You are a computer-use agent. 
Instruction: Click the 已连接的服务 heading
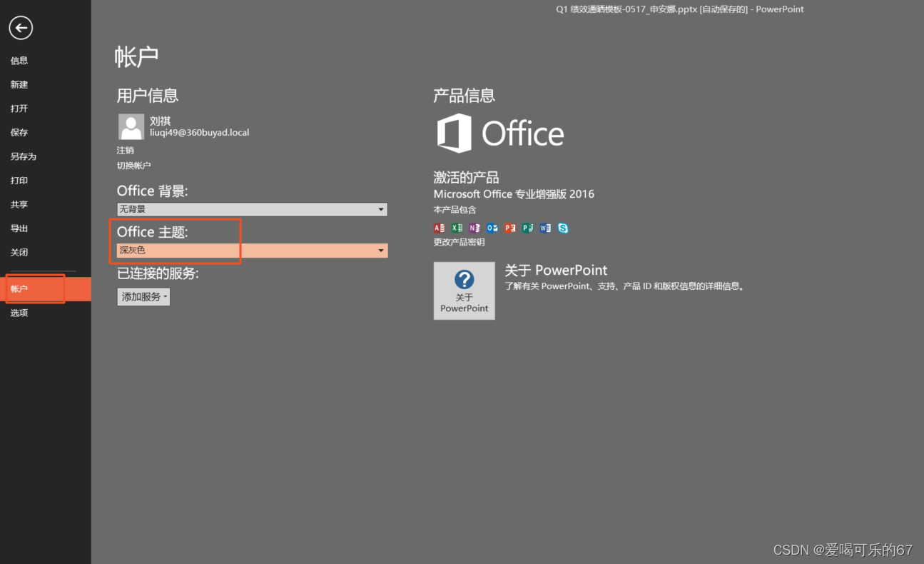(x=158, y=273)
